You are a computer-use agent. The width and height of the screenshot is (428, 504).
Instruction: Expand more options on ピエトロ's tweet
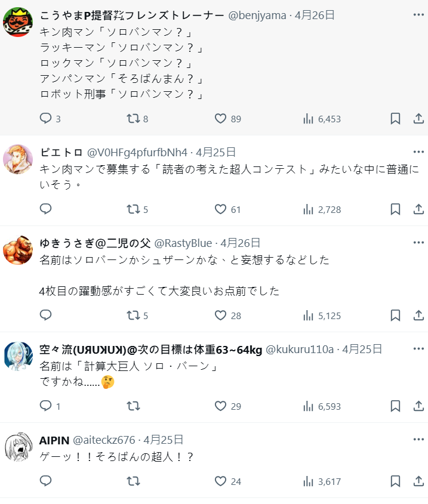click(x=418, y=152)
